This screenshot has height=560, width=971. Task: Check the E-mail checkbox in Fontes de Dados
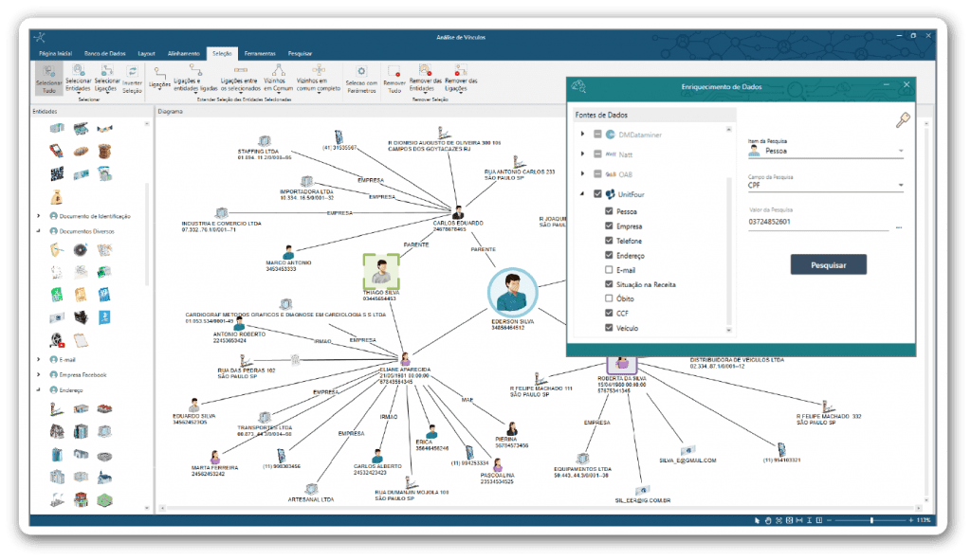pos(609,270)
